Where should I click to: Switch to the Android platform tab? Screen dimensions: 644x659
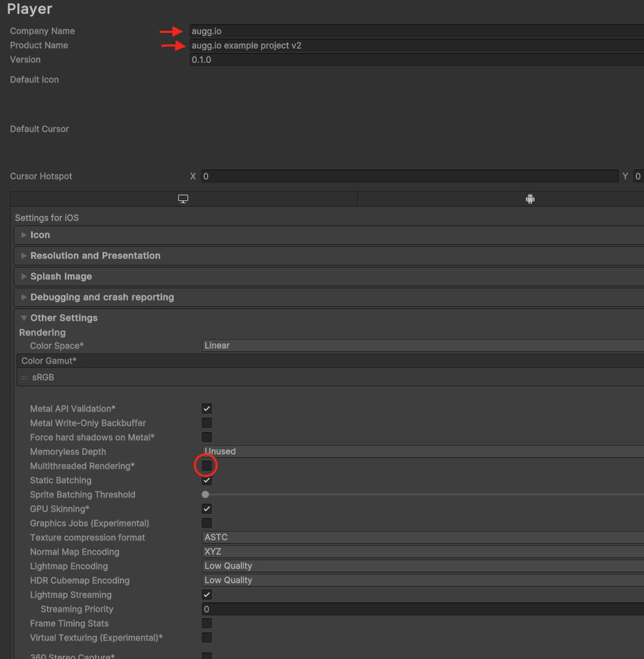coord(530,200)
